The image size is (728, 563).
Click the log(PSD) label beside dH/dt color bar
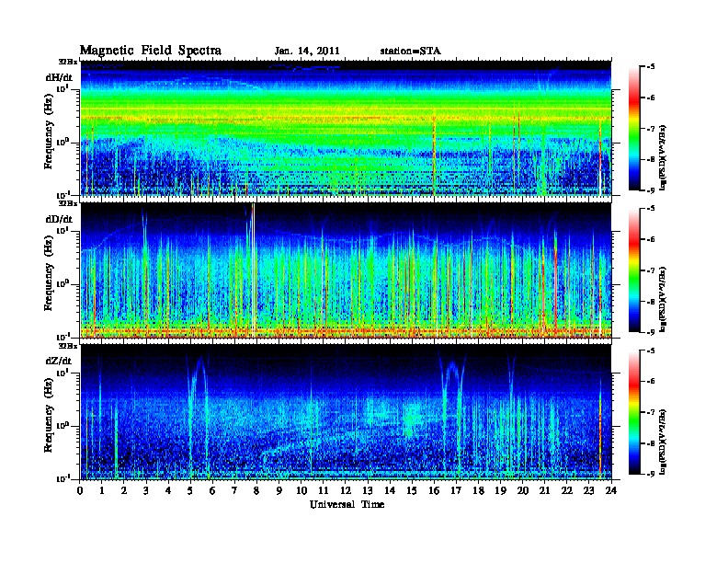(x=664, y=157)
